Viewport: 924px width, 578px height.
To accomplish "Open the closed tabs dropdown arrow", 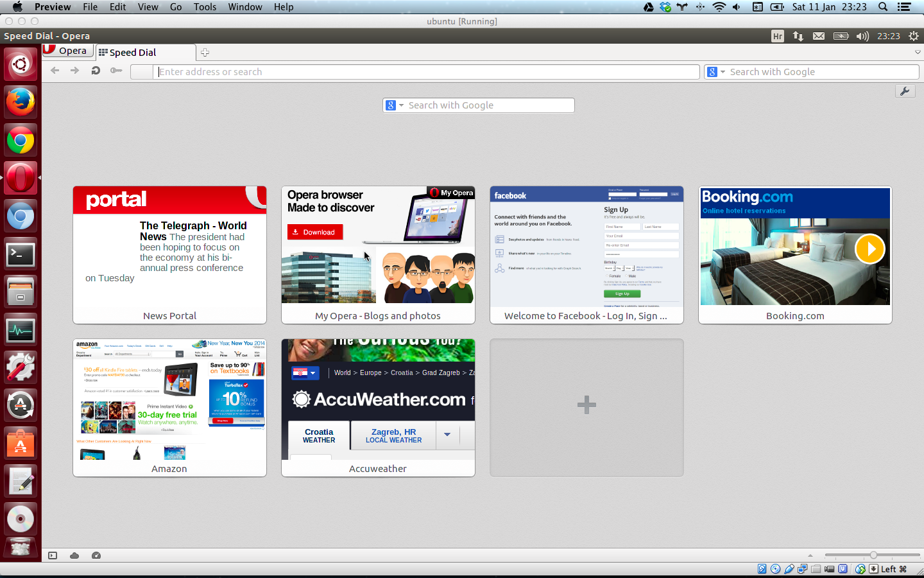I will click(918, 52).
